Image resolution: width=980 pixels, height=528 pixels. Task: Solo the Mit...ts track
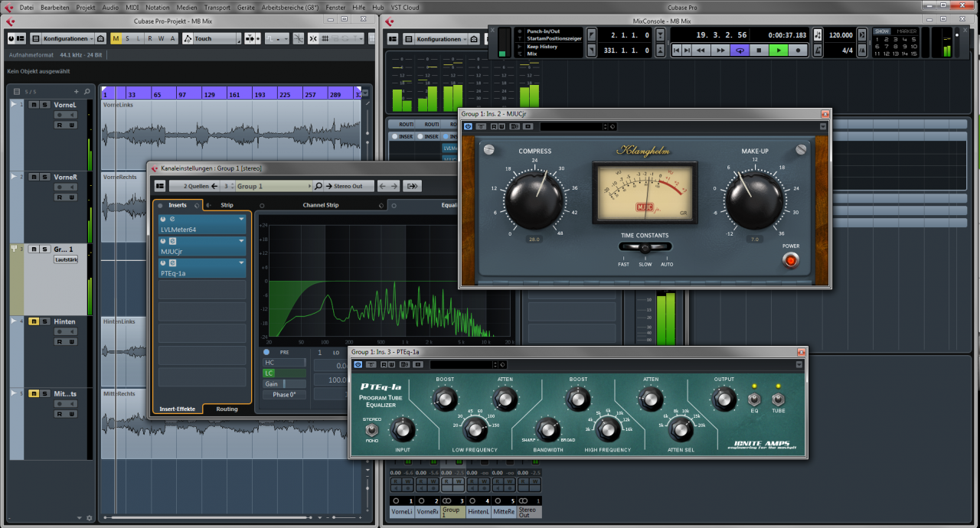click(44, 393)
